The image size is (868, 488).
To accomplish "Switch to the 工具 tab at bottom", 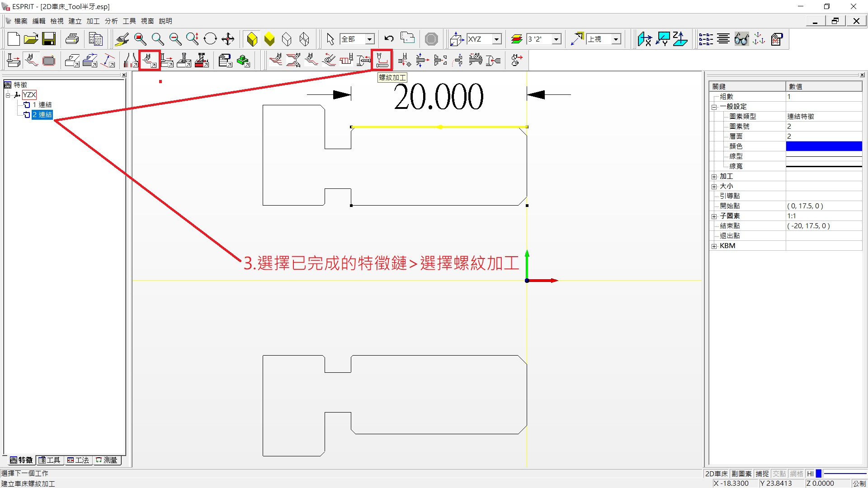I will point(50,460).
